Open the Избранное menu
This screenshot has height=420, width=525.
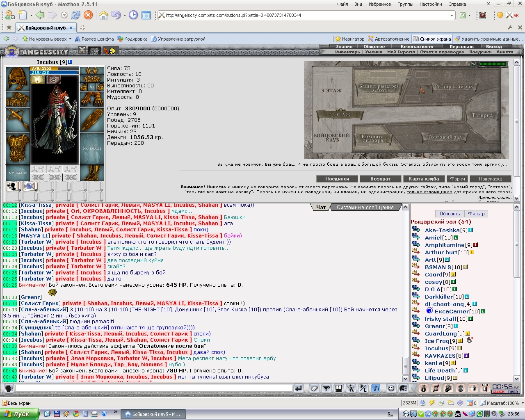pos(380,4)
